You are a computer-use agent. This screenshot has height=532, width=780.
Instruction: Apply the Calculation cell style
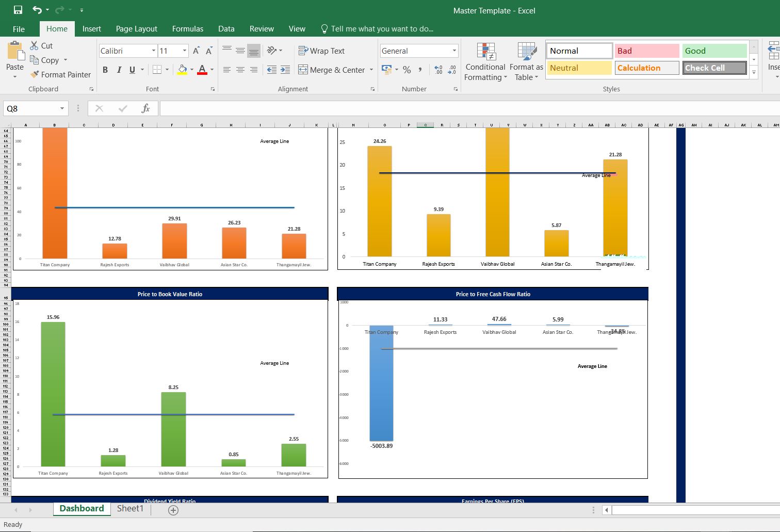coord(647,68)
